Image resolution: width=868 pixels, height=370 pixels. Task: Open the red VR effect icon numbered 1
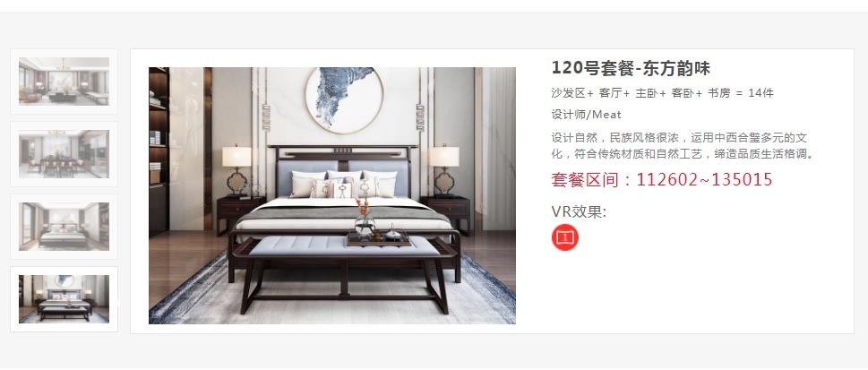[x=564, y=237]
